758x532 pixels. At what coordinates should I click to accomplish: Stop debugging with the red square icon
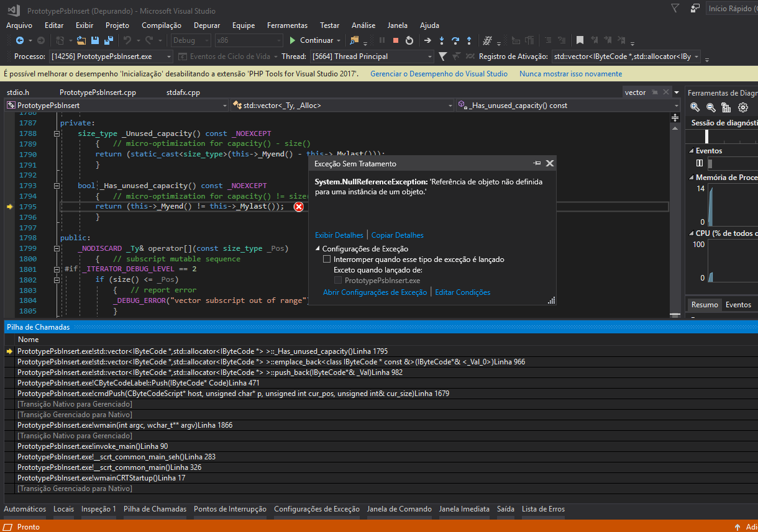tap(395, 40)
